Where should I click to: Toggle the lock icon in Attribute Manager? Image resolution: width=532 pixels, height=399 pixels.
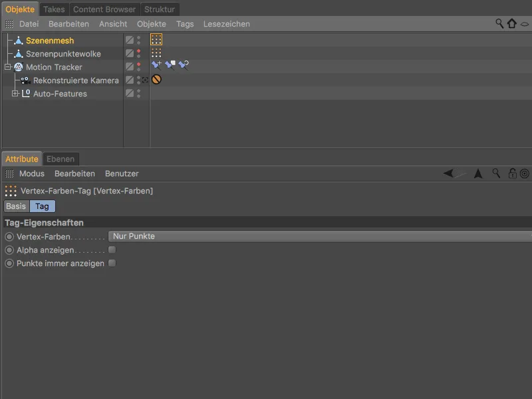click(x=512, y=174)
